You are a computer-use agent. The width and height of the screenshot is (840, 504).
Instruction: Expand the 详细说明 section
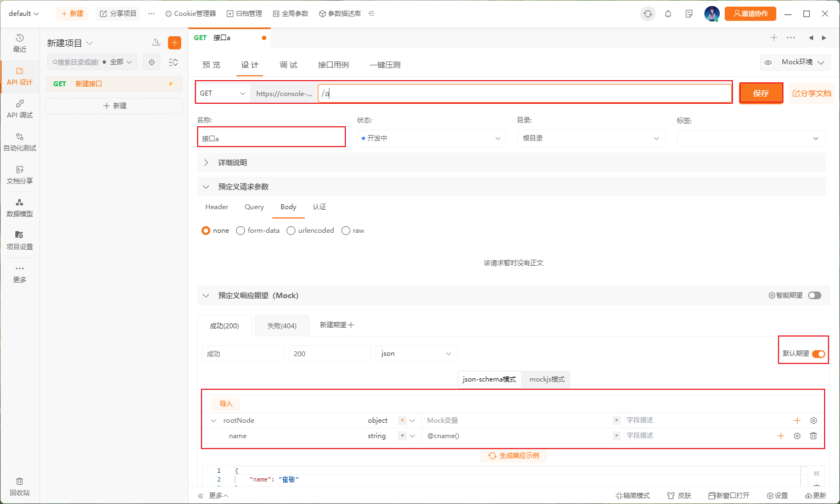(x=206, y=163)
